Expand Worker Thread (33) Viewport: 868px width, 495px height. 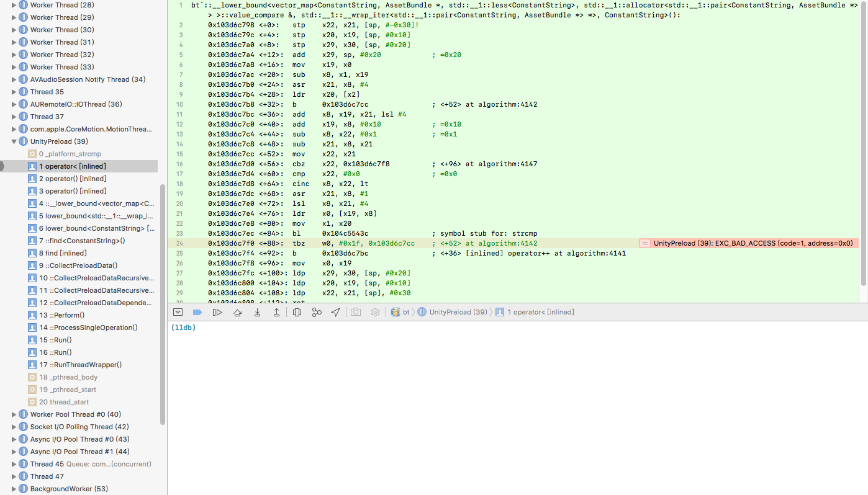14,67
